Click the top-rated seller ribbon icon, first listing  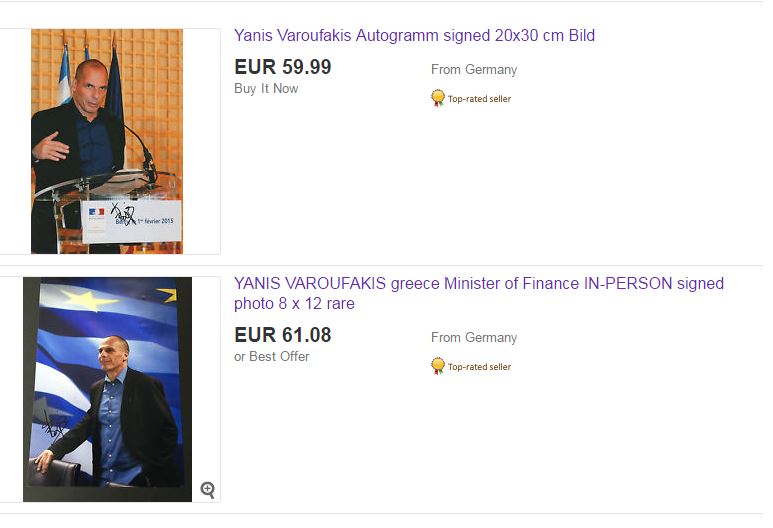[438, 98]
